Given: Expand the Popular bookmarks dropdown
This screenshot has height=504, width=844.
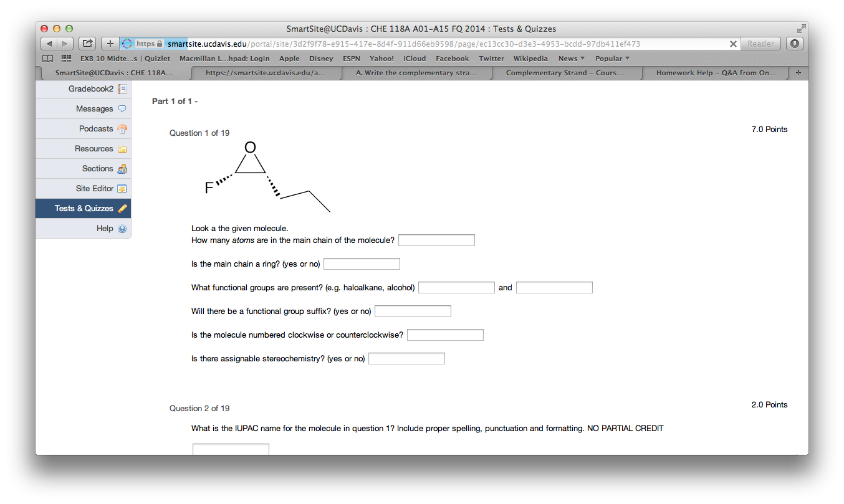Looking at the screenshot, I should click(612, 59).
